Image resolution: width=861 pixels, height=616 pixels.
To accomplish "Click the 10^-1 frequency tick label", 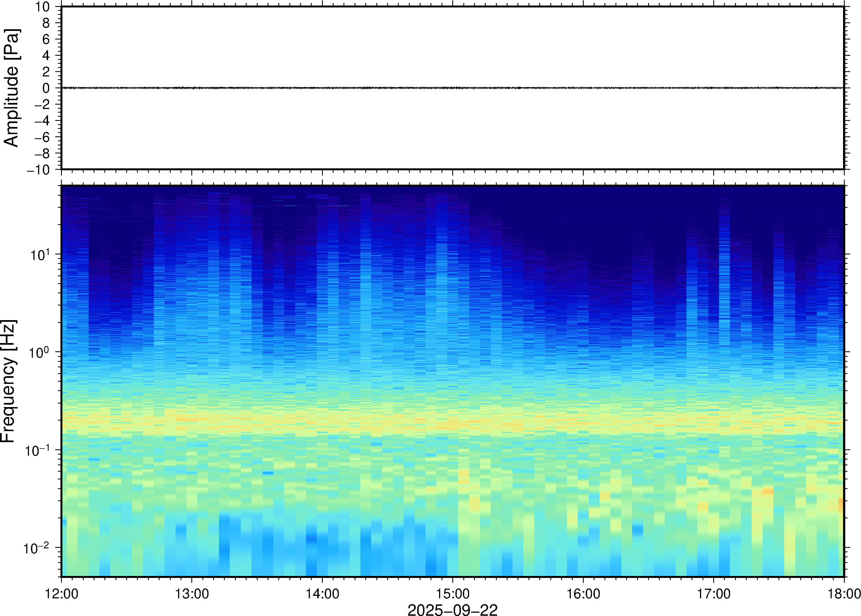I will coord(37,451).
